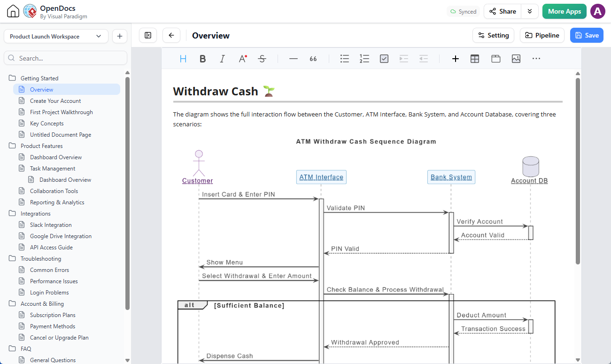611x364 pixels.
Task: Click the OpenDocs logo icon
Action: pos(30,11)
